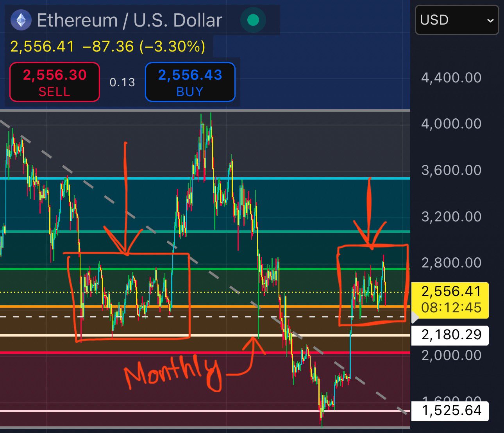Click the Ethereum / U.S. Dollar symbol title

coord(129,20)
